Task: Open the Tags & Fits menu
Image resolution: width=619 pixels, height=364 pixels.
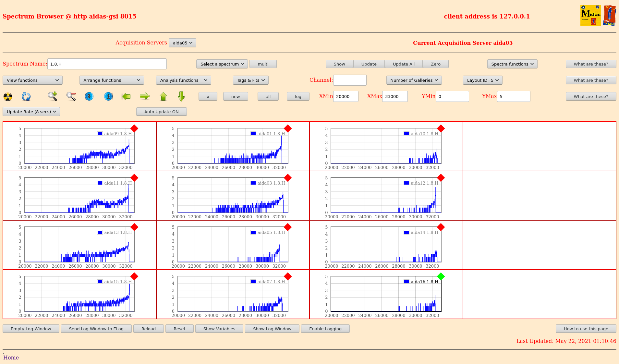Action: [250, 80]
